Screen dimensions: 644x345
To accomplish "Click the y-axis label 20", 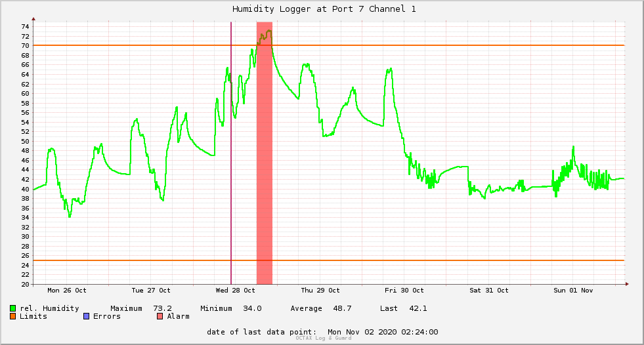I will [25, 284].
